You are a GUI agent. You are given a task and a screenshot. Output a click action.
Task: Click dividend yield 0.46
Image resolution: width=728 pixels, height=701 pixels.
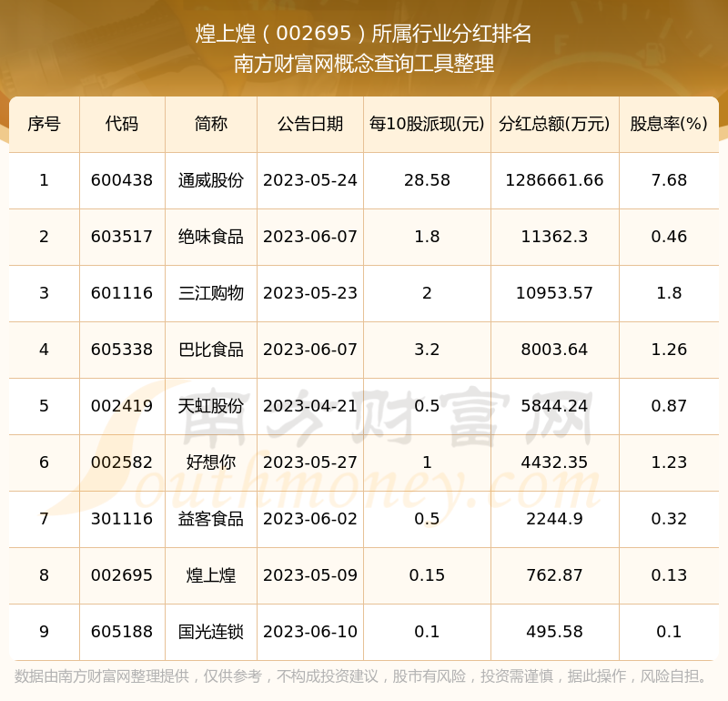click(x=669, y=237)
